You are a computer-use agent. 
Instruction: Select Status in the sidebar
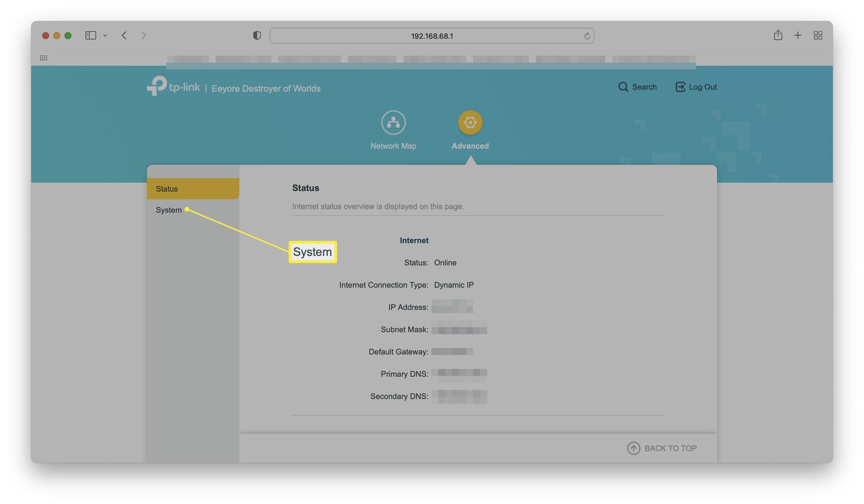point(167,189)
